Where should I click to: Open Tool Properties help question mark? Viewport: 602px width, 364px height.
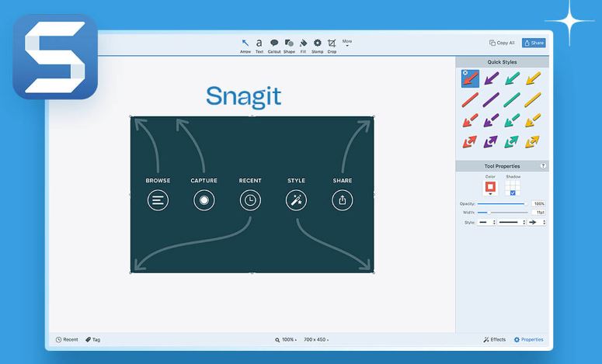(x=543, y=165)
